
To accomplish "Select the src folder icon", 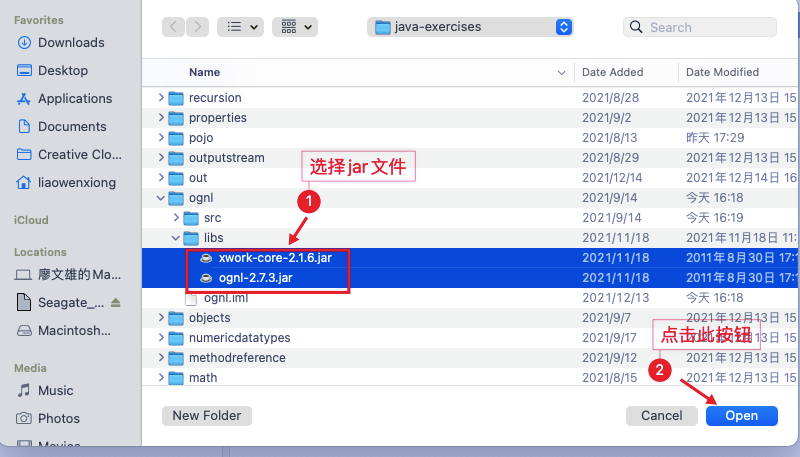I will point(191,218).
